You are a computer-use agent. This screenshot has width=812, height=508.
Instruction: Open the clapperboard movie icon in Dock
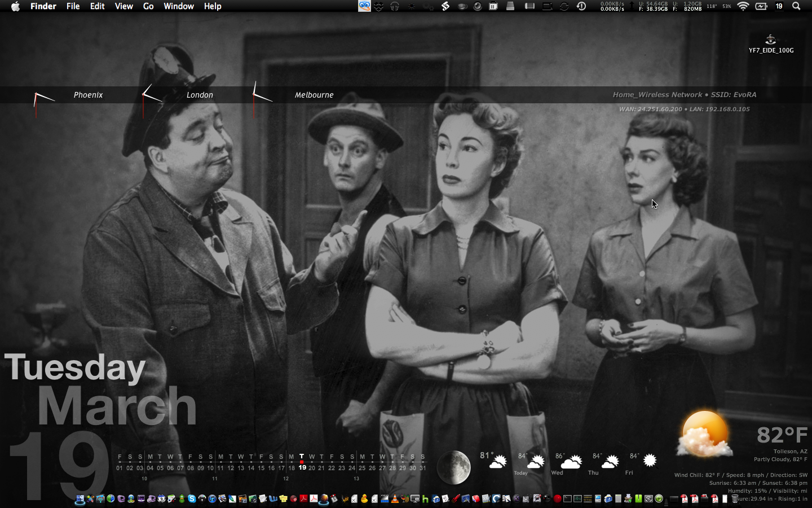click(x=385, y=499)
